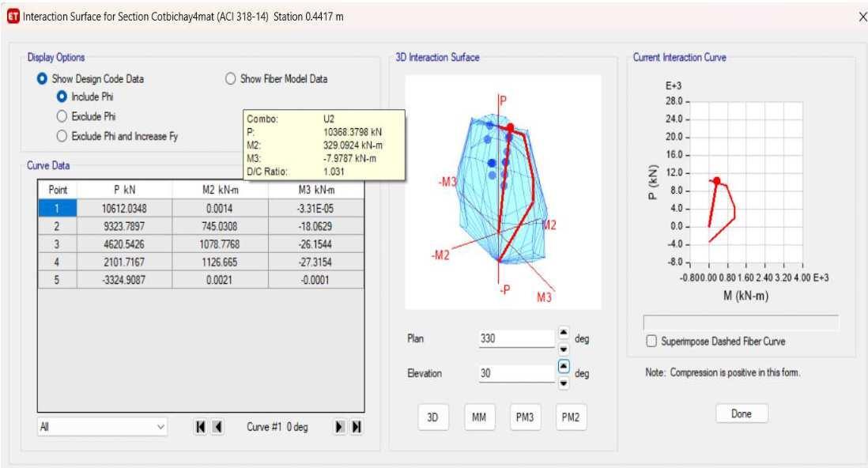Click M3 cell showing -27.3154
This screenshot has height=468, width=868.
click(316, 262)
